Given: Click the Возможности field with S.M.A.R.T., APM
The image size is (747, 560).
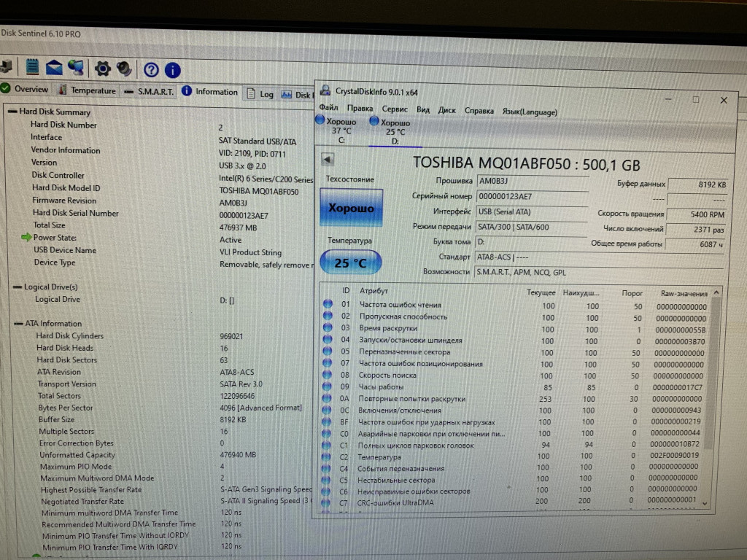Looking at the screenshot, I should pos(599,273).
